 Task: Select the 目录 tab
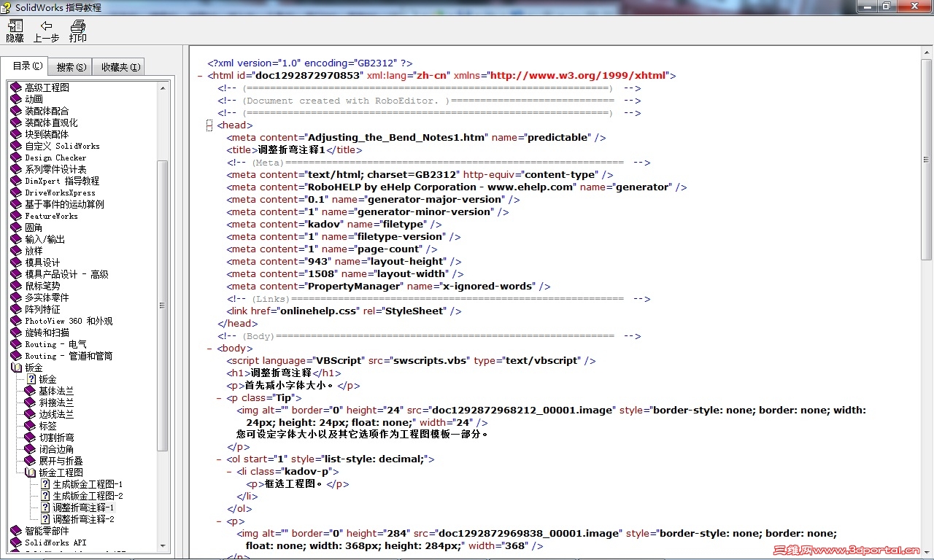26,65
